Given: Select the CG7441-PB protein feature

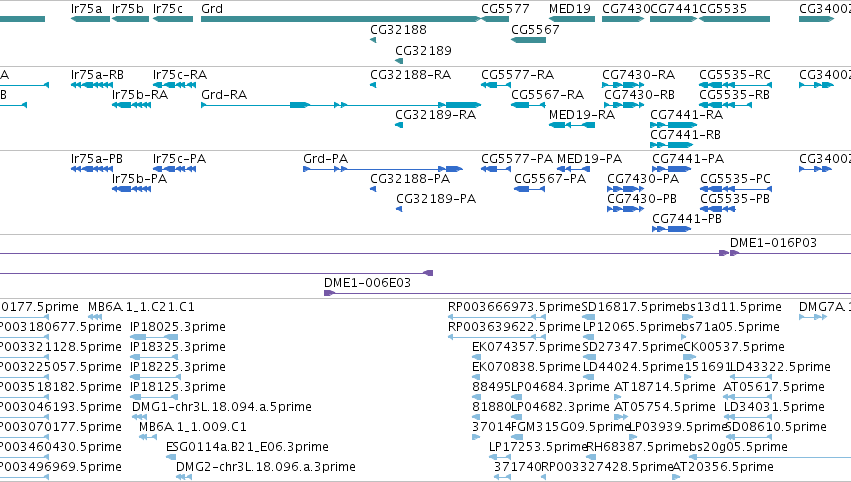Looking at the screenshot, I should (x=671, y=229).
